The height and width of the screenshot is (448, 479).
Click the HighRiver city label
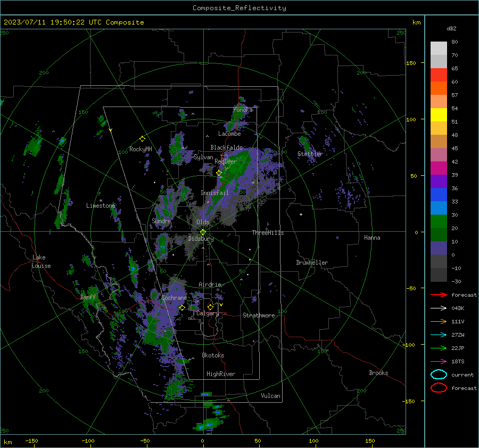(221, 374)
